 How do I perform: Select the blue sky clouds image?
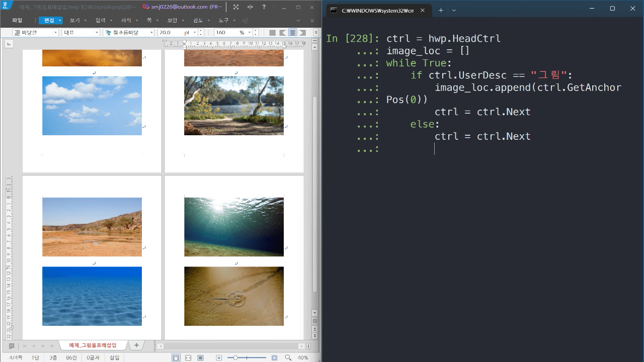[x=92, y=106]
